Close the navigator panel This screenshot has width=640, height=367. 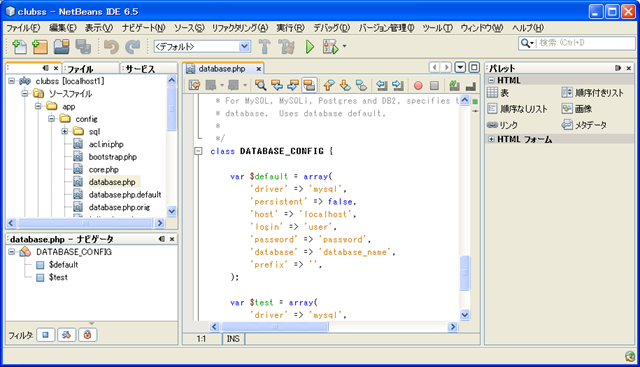[172, 239]
